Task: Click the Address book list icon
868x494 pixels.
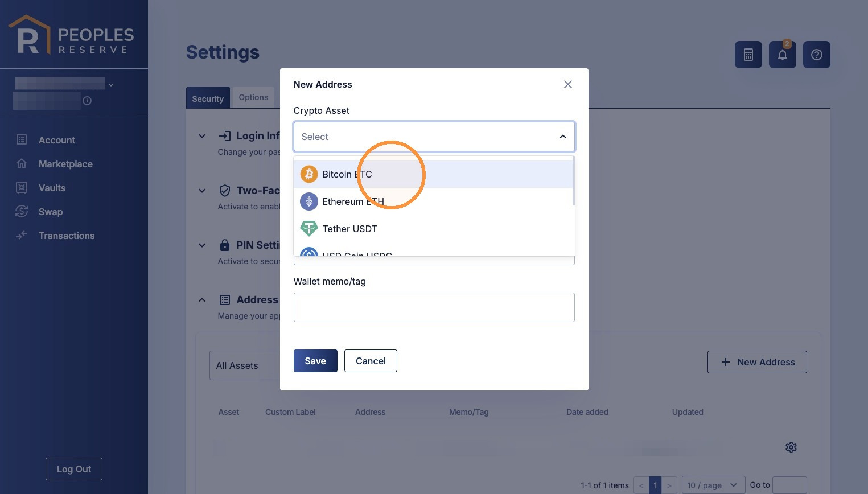Action: click(225, 300)
